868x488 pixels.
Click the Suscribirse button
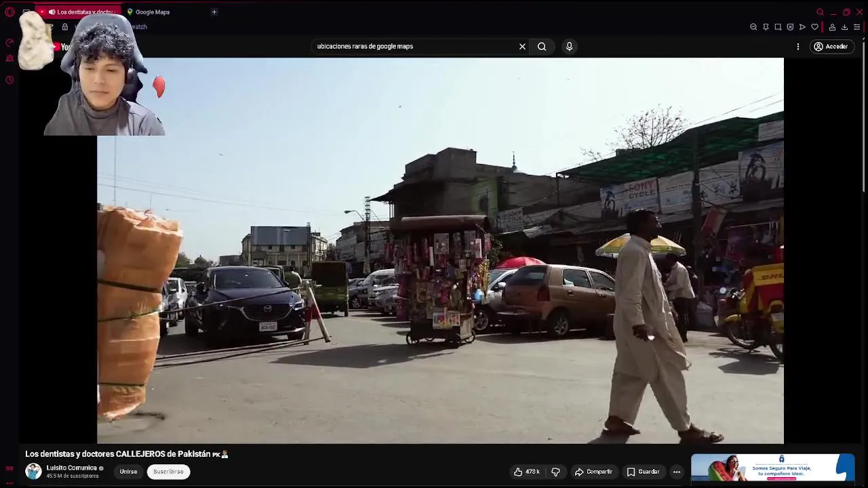[x=168, y=472]
